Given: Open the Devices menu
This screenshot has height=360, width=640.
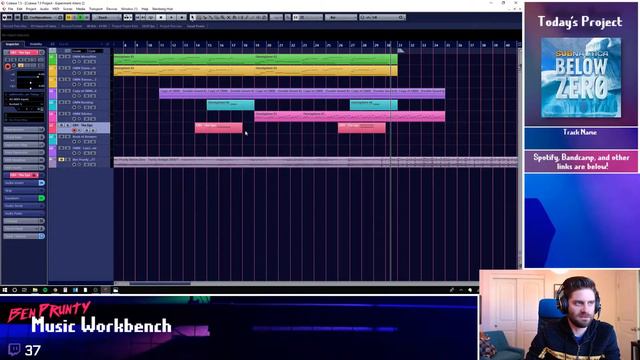Looking at the screenshot, I should (111, 9).
